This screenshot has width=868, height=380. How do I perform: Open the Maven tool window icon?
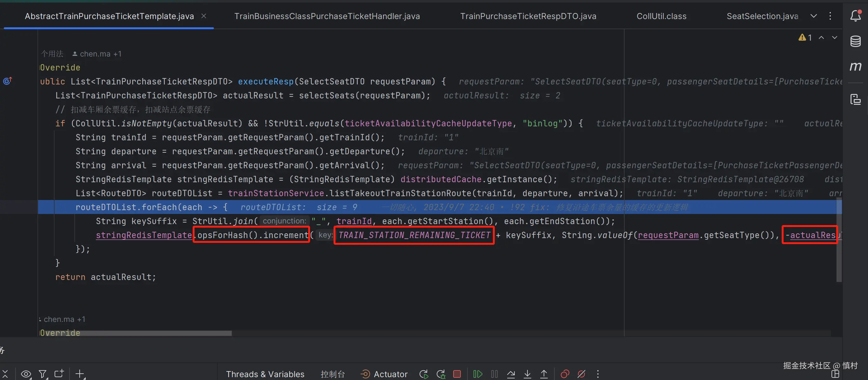click(x=855, y=66)
